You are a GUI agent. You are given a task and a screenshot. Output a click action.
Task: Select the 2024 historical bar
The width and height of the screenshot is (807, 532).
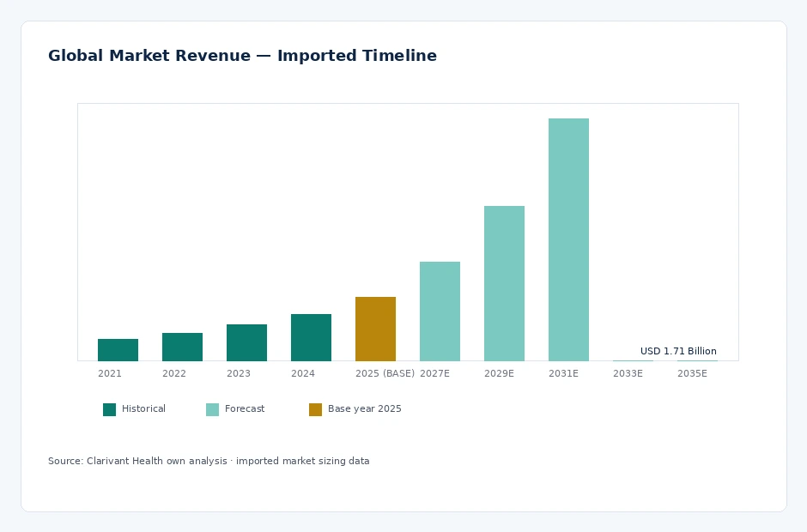point(311,337)
